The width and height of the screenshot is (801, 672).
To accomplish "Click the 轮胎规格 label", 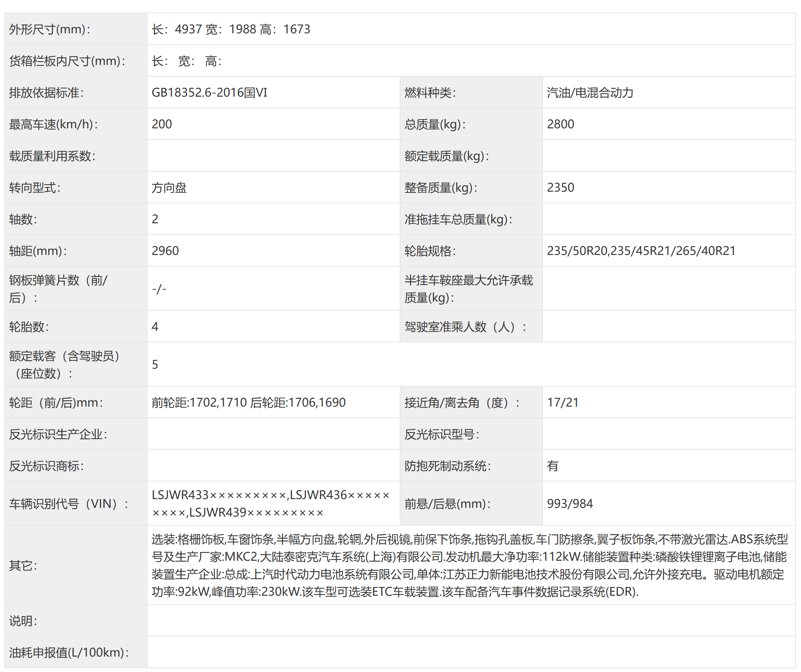I will tap(430, 251).
